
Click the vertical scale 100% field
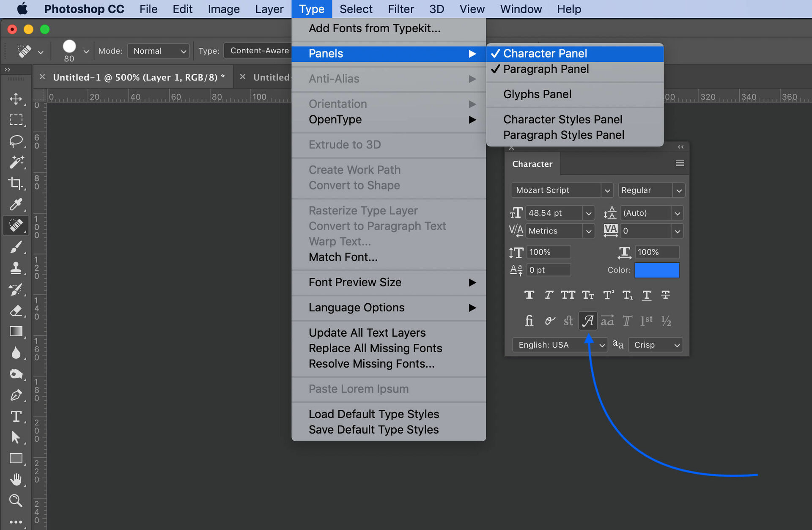[549, 252]
